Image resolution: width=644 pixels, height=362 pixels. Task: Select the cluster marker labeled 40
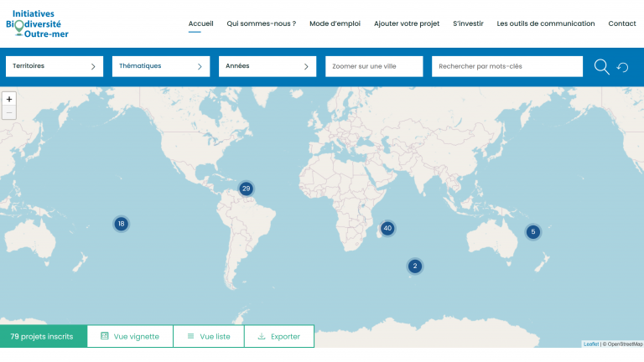pyautogui.click(x=387, y=228)
